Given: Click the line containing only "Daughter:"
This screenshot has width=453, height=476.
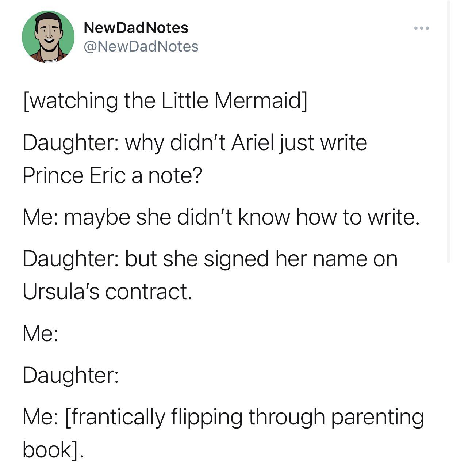Looking at the screenshot, I should click(x=70, y=375).
